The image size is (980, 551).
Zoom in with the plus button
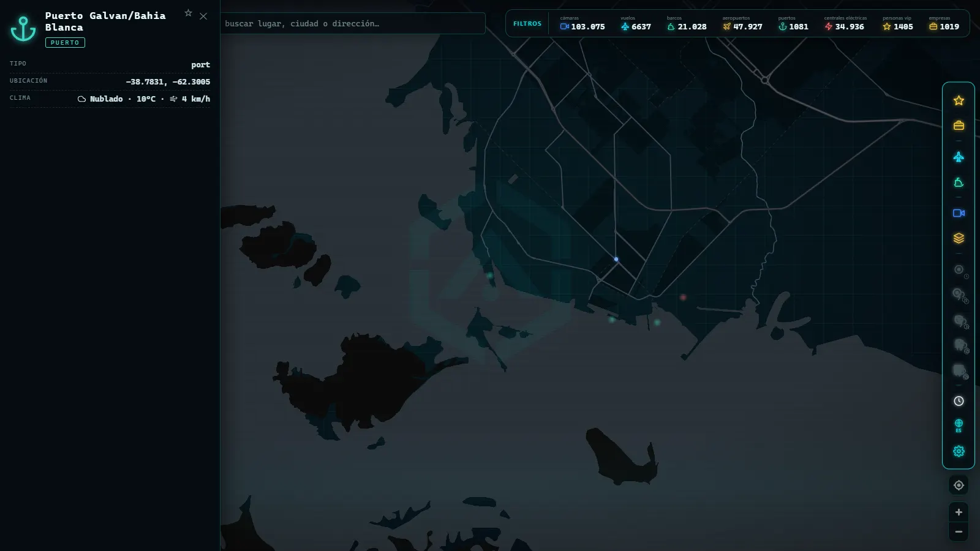coord(959,512)
